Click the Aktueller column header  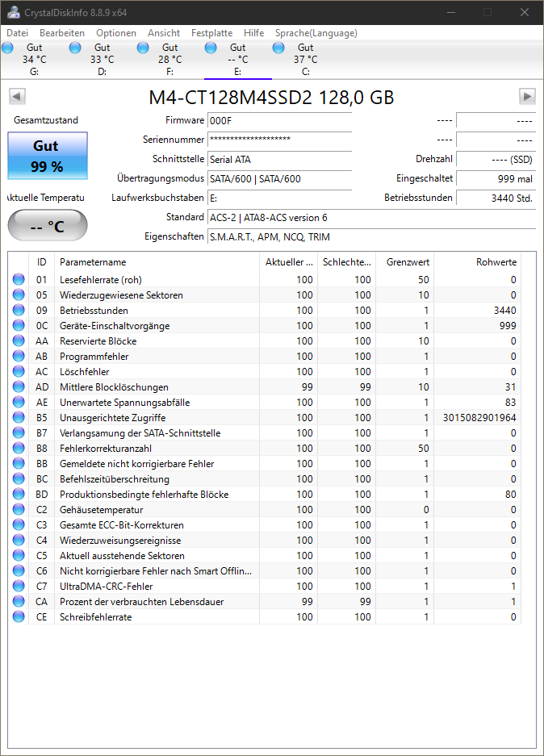click(x=288, y=261)
